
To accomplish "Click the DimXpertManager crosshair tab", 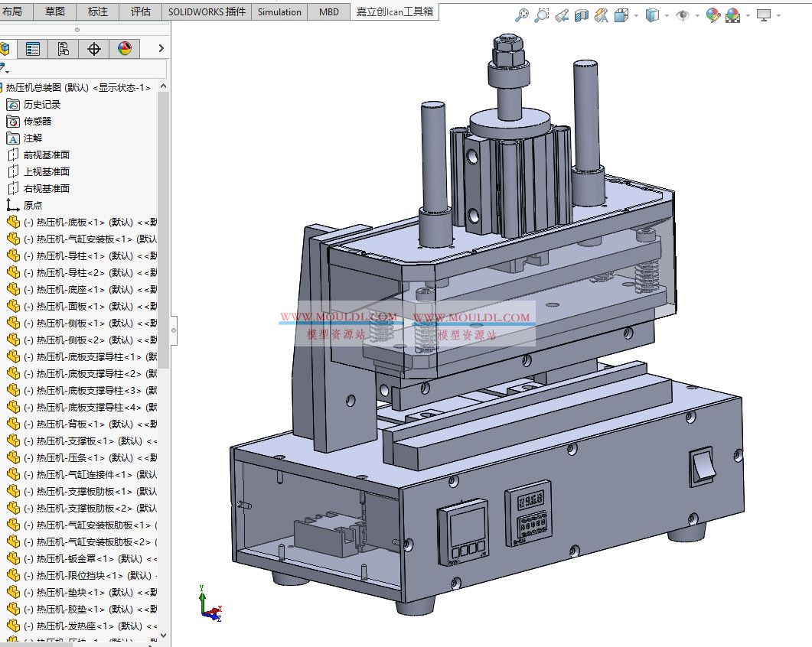I will point(93,49).
